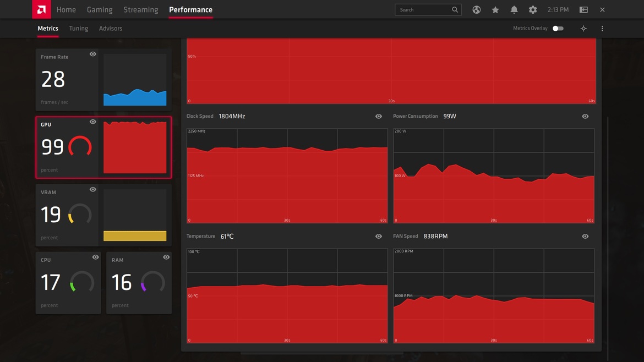Select the Frame Rate metric card
Screen dimensions: 644x362
pos(103,80)
